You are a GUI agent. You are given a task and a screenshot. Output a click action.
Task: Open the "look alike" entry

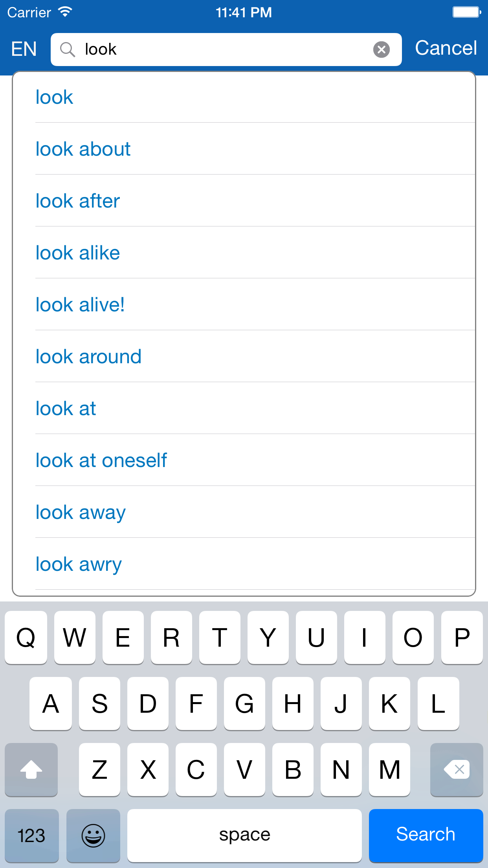[78, 253]
